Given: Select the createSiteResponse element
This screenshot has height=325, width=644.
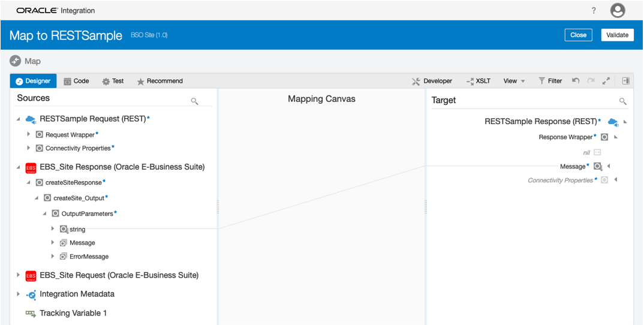Looking at the screenshot, I should [74, 182].
